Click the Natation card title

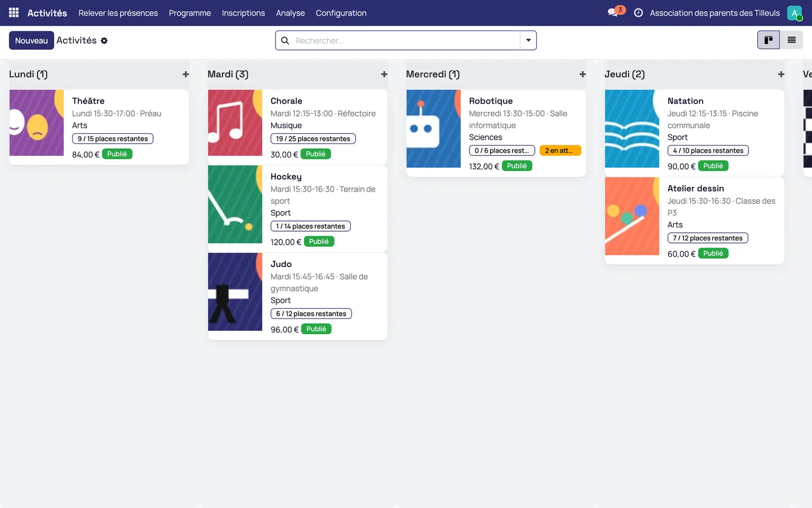click(685, 101)
